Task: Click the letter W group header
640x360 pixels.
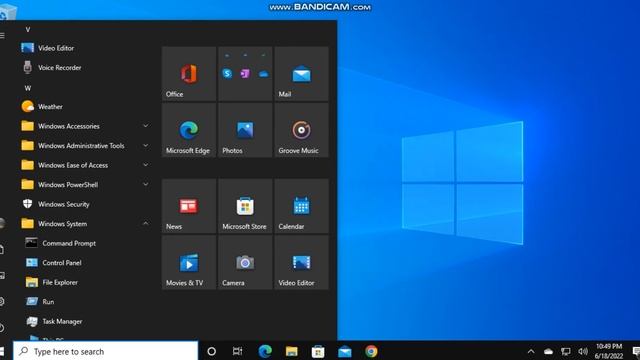Action: tap(28, 88)
